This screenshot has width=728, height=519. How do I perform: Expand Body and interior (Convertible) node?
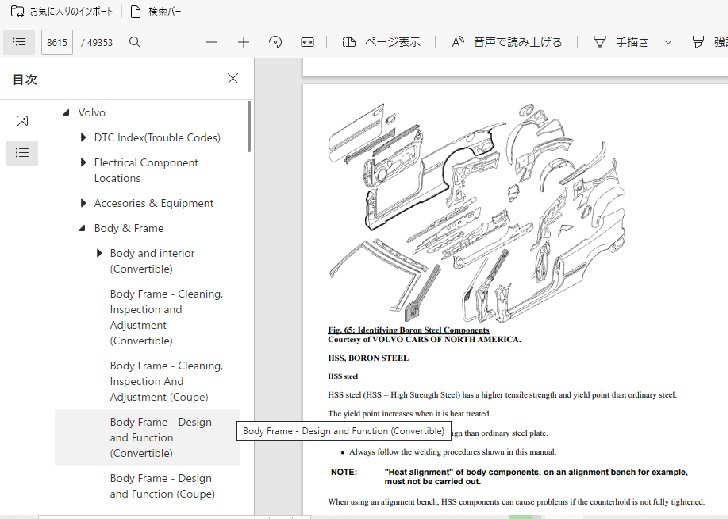point(99,253)
